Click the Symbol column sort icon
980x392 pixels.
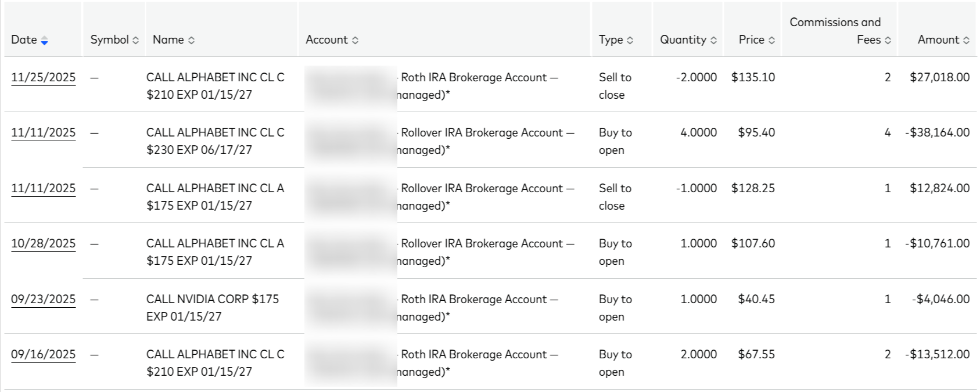(135, 40)
